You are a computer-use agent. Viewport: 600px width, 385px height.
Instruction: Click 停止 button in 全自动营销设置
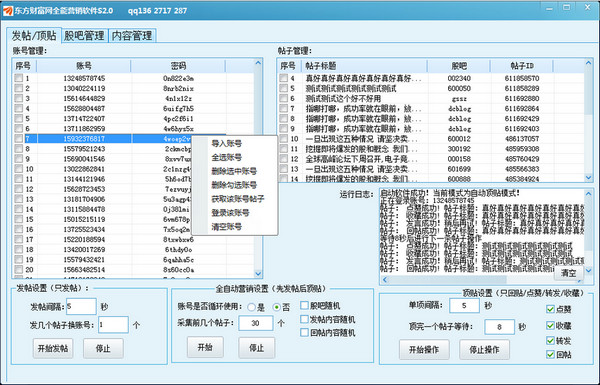[257, 347]
